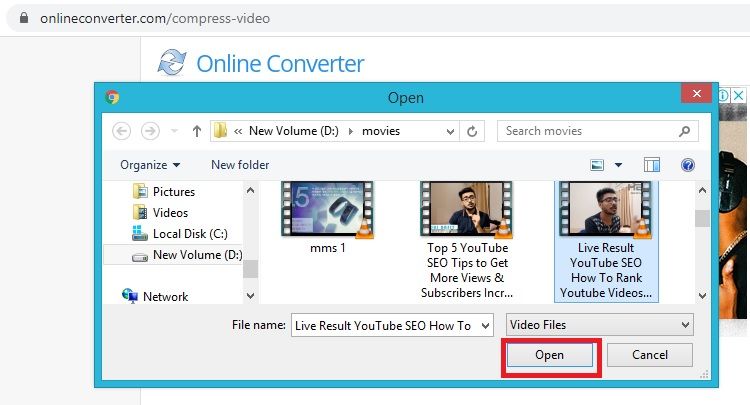The image size is (750, 405).
Task: View site security lock icon
Action: tap(24, 18)
